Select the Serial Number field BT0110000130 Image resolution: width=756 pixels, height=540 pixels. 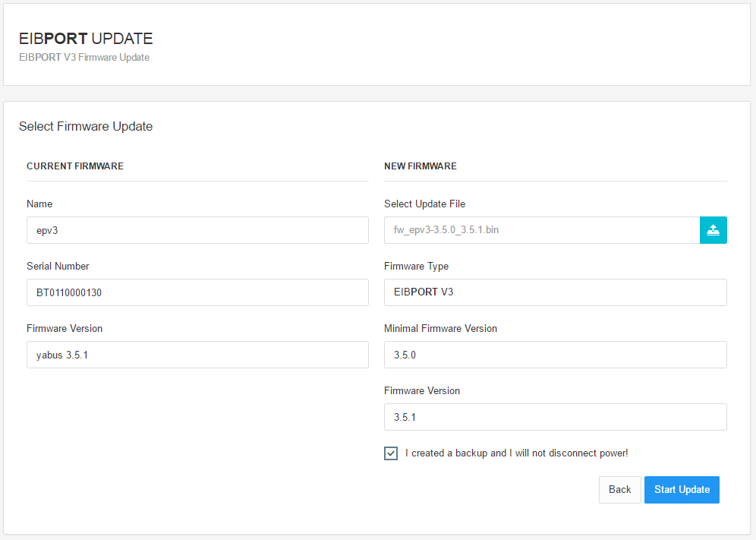coord(197,292)
